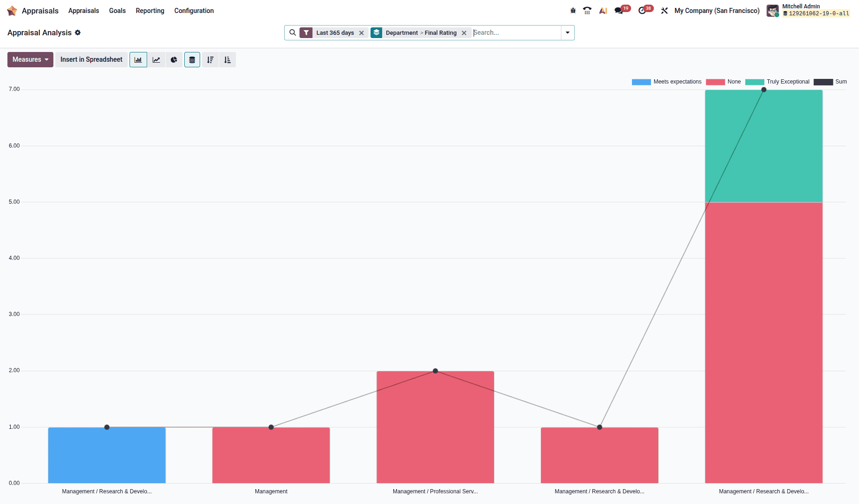Image resolution: width=859 pixels, height=504 pixels.
Task: Open the Appraisal Analysis gear settings icon
Action: click(x=78, y=32)
